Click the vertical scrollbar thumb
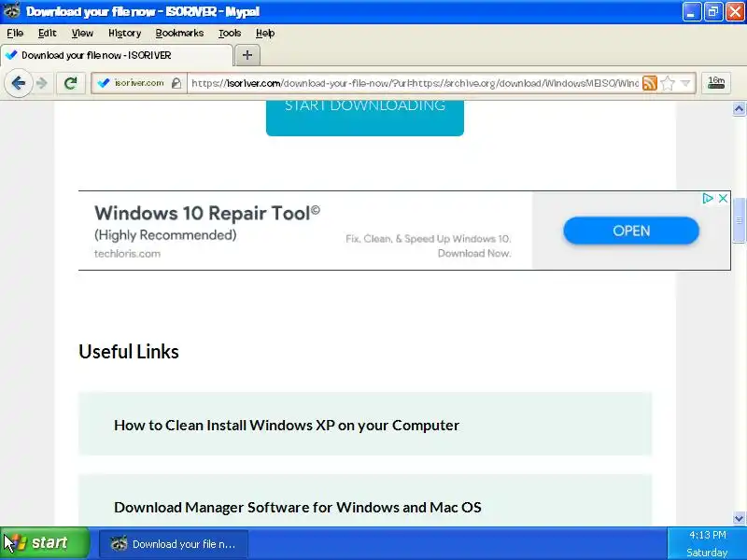This screenshot has height=560, width=747. [739, 220]
